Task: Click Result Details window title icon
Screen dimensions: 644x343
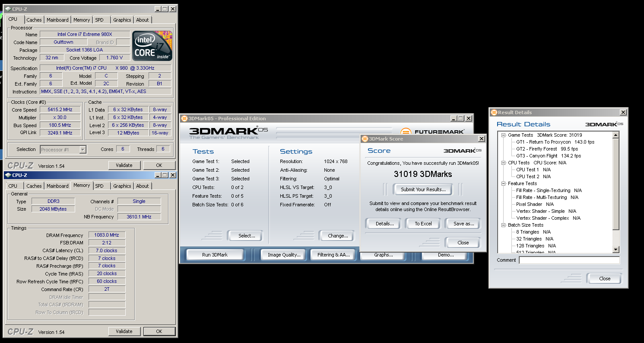Action: [x=494, y=112]
